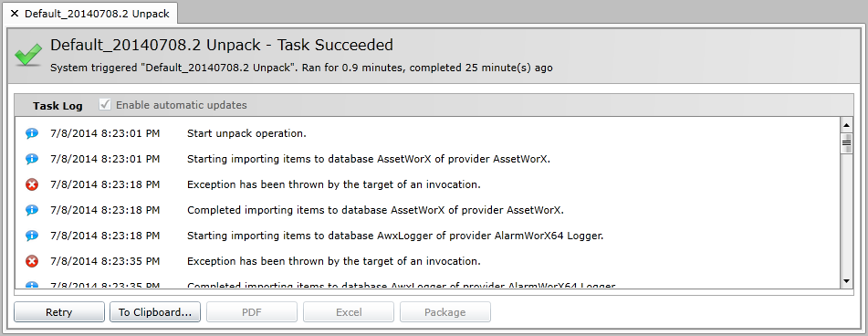The height and width of the screenshot is (336, 868).
Task: Click the green Task Succeeded checkmark icon
Action: [28, 56]
